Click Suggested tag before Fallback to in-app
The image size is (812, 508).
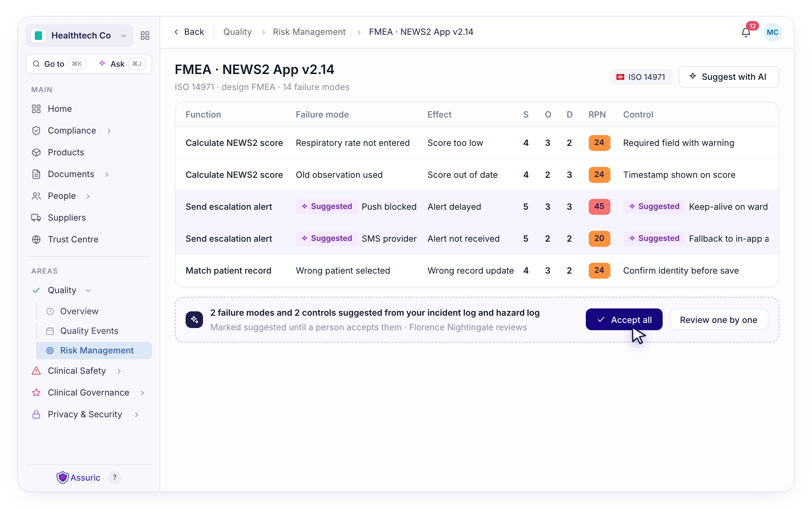click(x=654, y=238)
